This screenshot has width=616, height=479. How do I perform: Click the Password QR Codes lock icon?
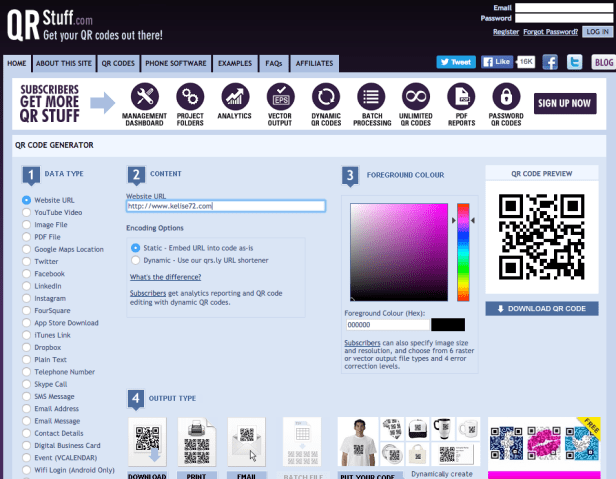pyautogui.click(x=507, y=97)
